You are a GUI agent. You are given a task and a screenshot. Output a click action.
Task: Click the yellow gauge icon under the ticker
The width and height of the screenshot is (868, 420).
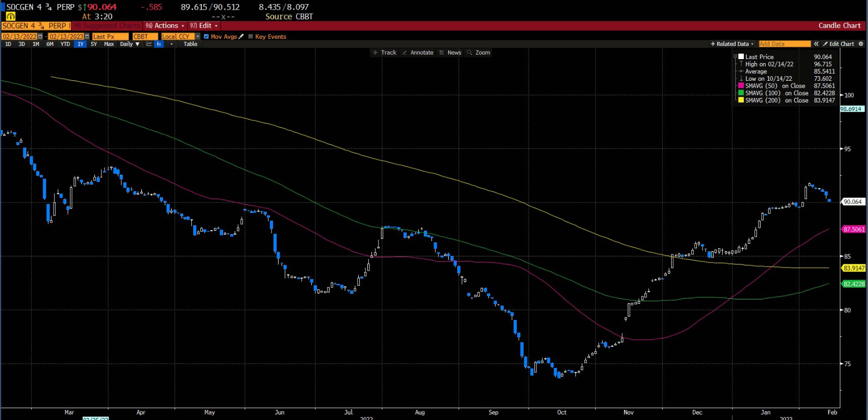pyautogui.click(x=11, y=16)
